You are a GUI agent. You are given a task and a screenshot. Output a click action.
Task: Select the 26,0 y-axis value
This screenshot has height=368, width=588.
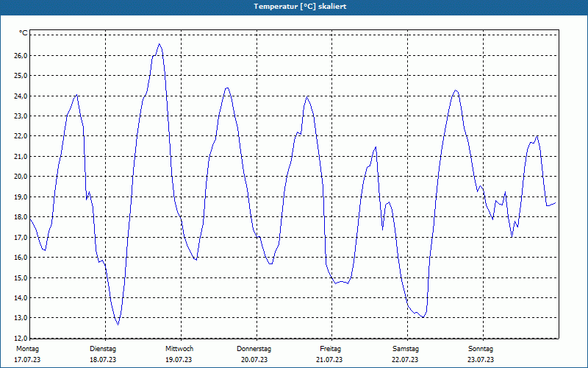pyautogui.click(x=21, y=56)
